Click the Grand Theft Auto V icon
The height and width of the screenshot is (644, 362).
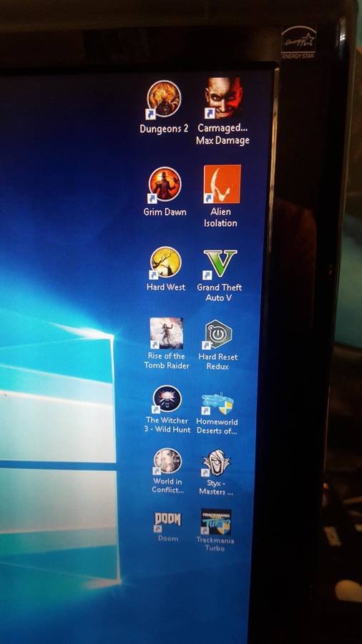coord(220,263)
